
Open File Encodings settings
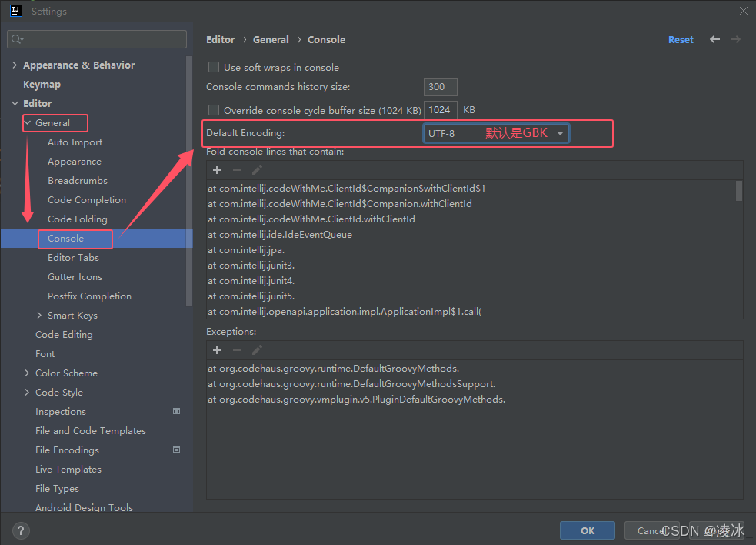click(67, 450)
